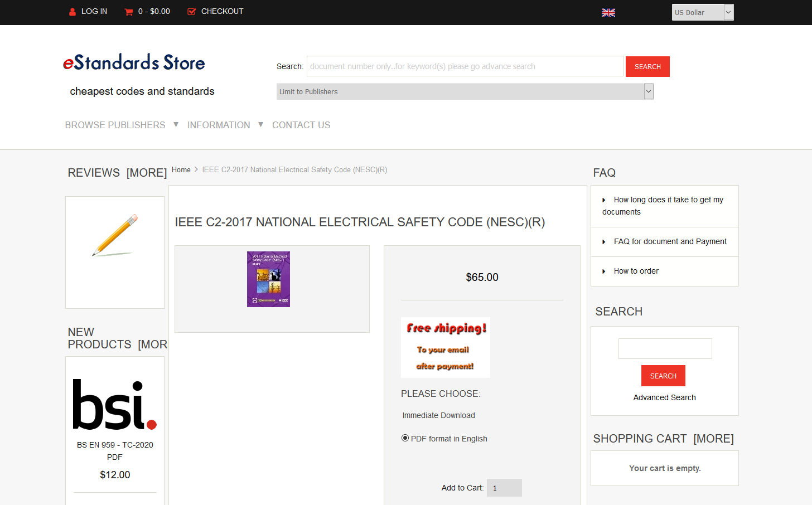This screenshot has height=505, width=812.
Task: Open the US Dollar currency dropdown
Action: [x=703, y=12]
